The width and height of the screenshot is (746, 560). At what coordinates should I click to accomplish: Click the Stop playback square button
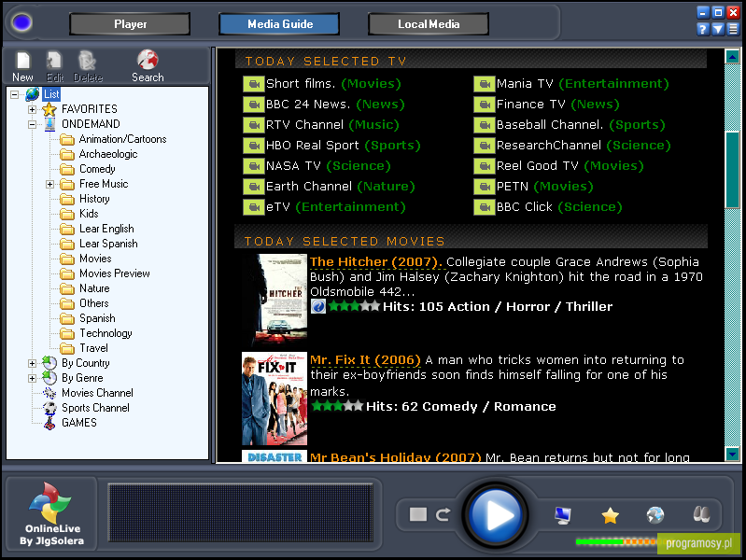[418, 514]
